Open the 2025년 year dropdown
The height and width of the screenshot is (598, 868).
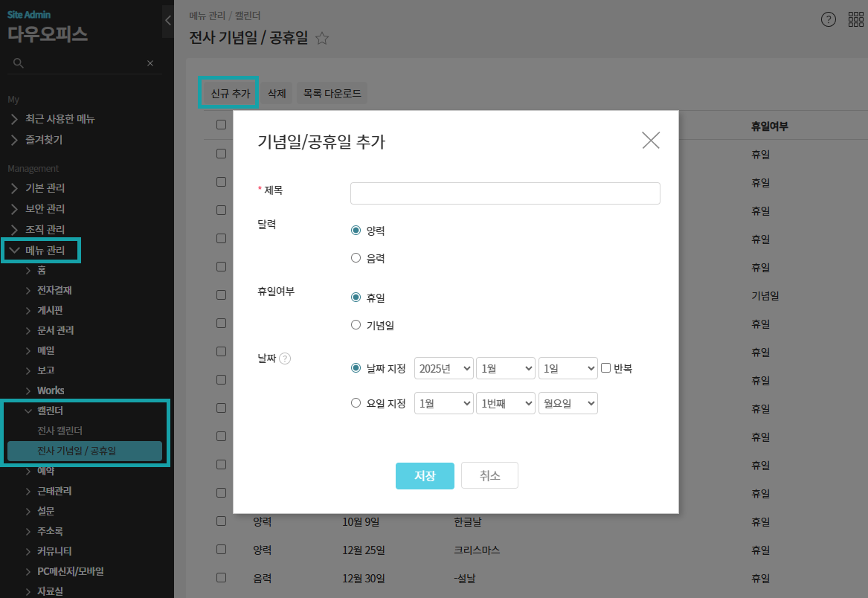443,368
